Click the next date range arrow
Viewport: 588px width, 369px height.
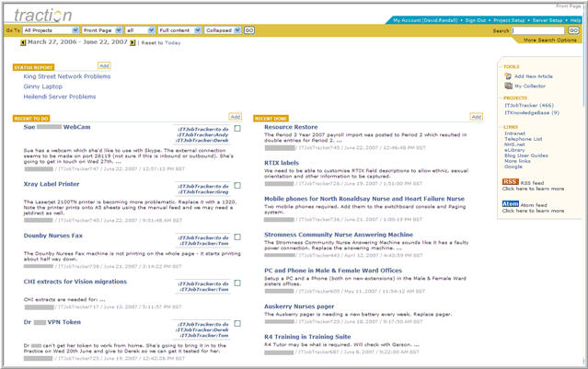pos(133,42)
